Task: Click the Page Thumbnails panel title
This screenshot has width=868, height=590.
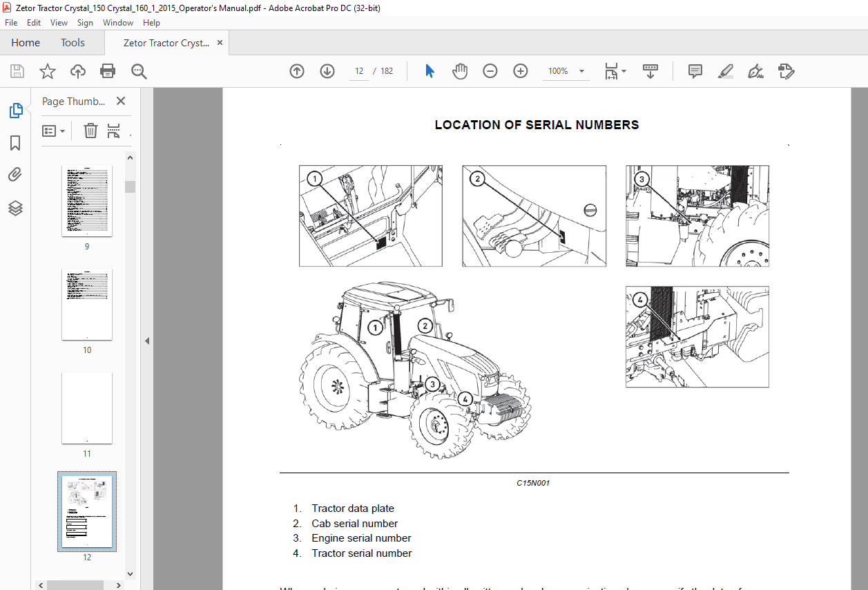Action: click(x=74, y=101)
